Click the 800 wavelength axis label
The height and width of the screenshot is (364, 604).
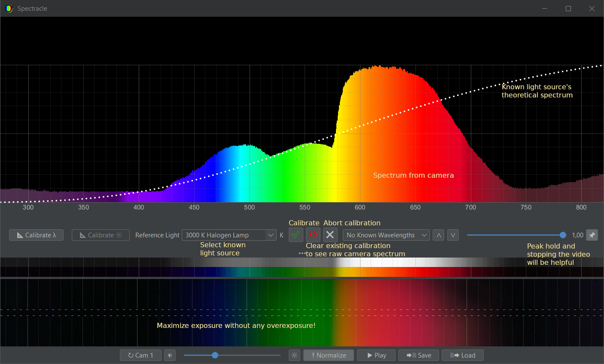click(581, 207)
